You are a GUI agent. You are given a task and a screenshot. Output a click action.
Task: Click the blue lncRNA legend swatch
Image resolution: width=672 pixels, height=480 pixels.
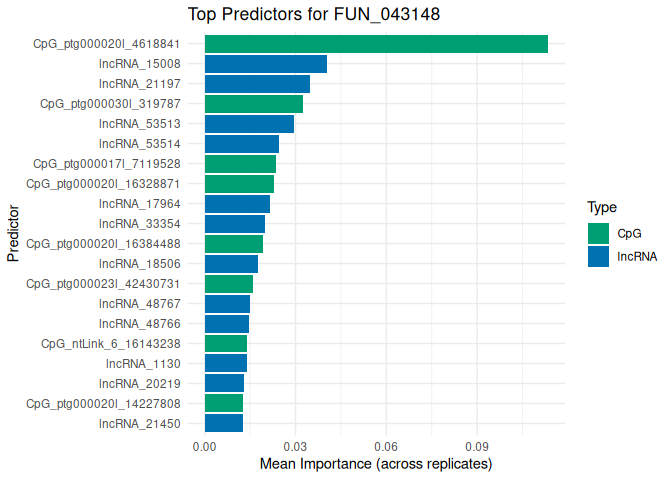pyautogui.click(x=598, y=256)
